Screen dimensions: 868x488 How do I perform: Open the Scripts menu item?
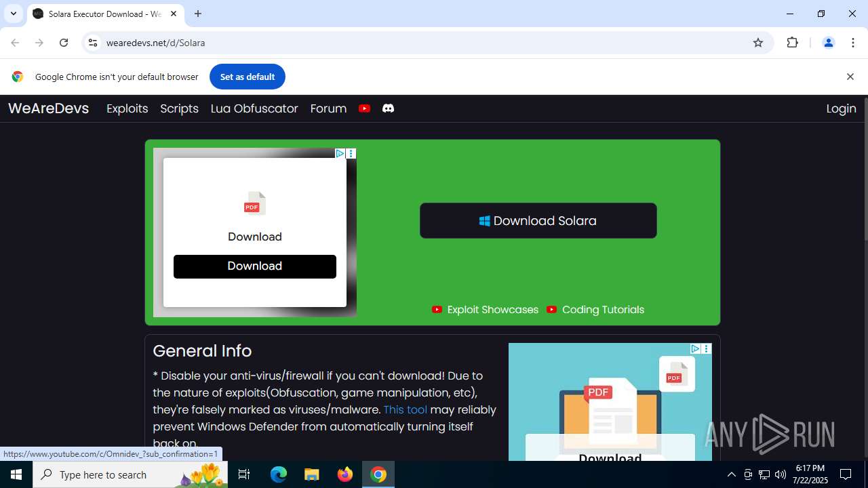pyautogui.click(x=179, y=108)
